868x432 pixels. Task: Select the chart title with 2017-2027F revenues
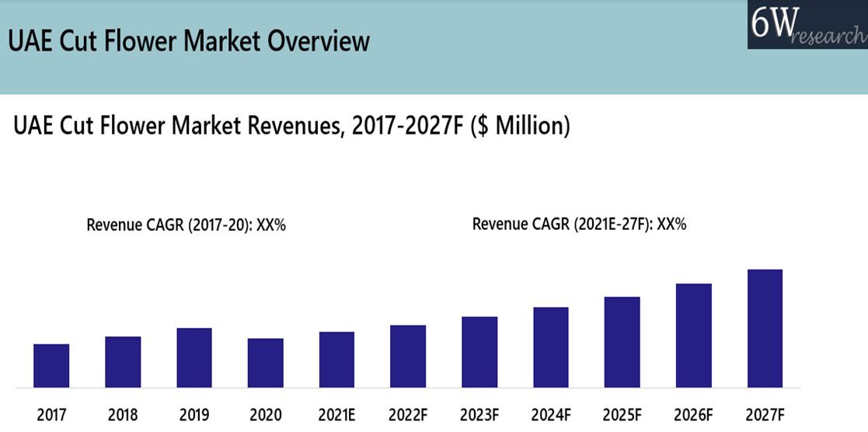click(292, 125)
